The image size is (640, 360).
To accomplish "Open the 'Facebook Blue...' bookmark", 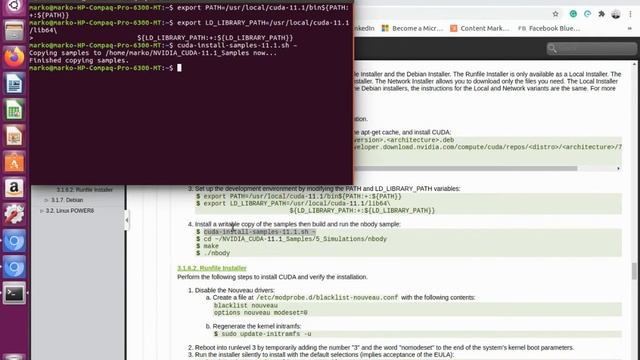I will coord(549,28).
